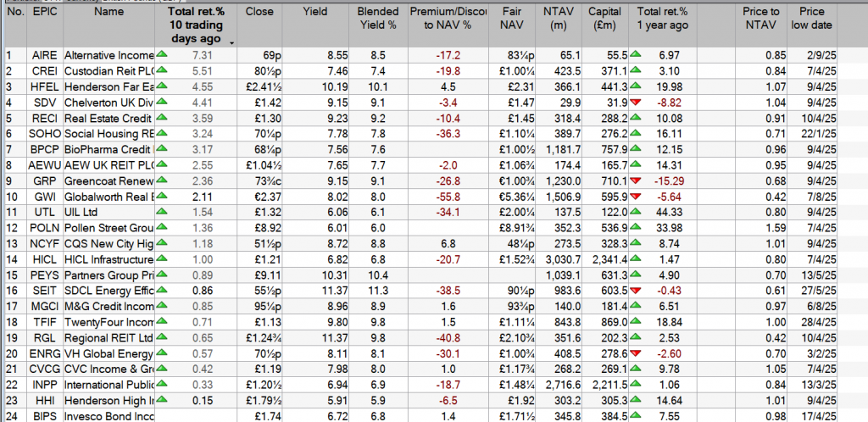Sort by the Close column header
Screen dimensions: 868x422
[x=259, y=25]
